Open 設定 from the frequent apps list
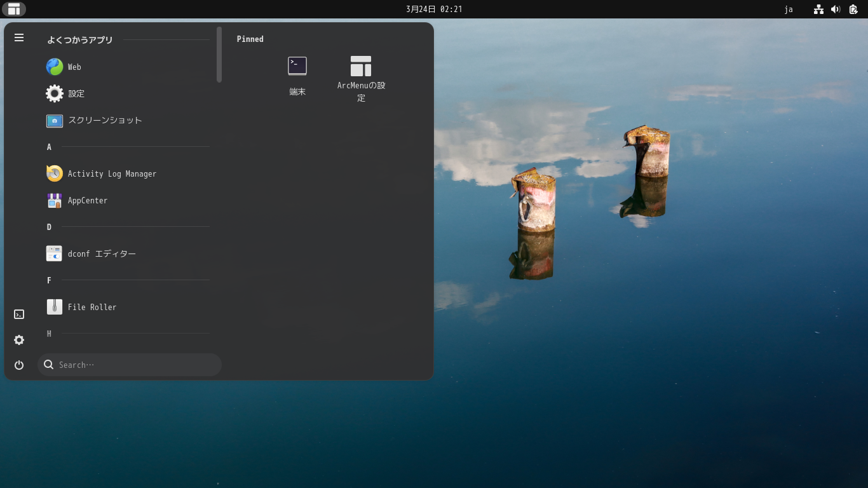This screenshot has height=488, width=868. click(128, 93)
